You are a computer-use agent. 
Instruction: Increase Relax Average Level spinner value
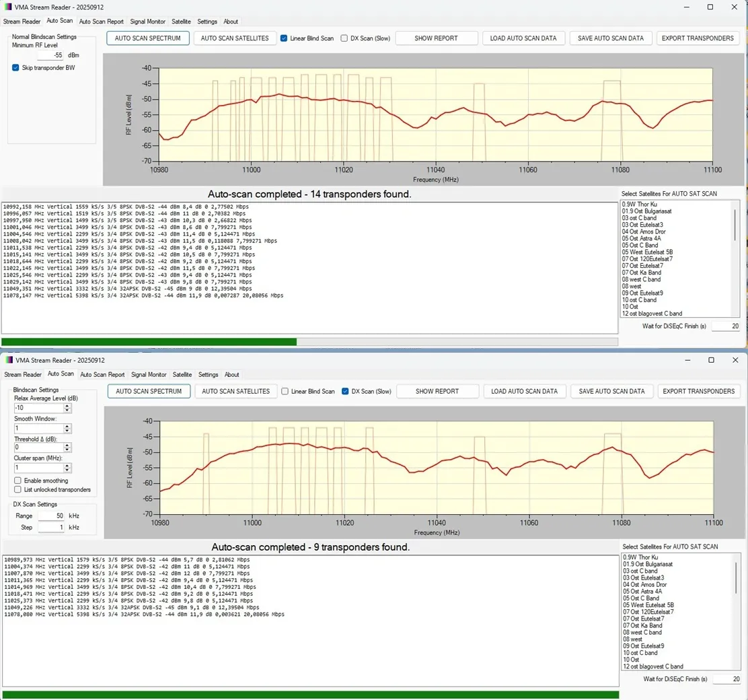point(67,406)
